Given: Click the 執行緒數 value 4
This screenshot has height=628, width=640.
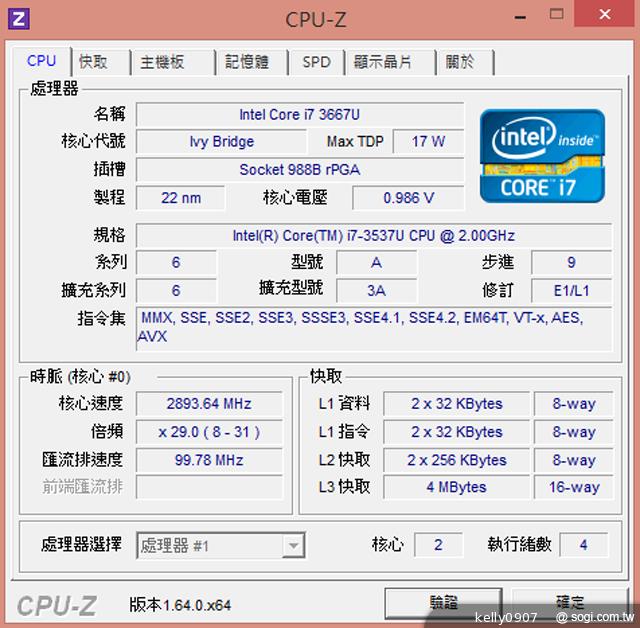Looking at the screenshot, I should [584, 544].
